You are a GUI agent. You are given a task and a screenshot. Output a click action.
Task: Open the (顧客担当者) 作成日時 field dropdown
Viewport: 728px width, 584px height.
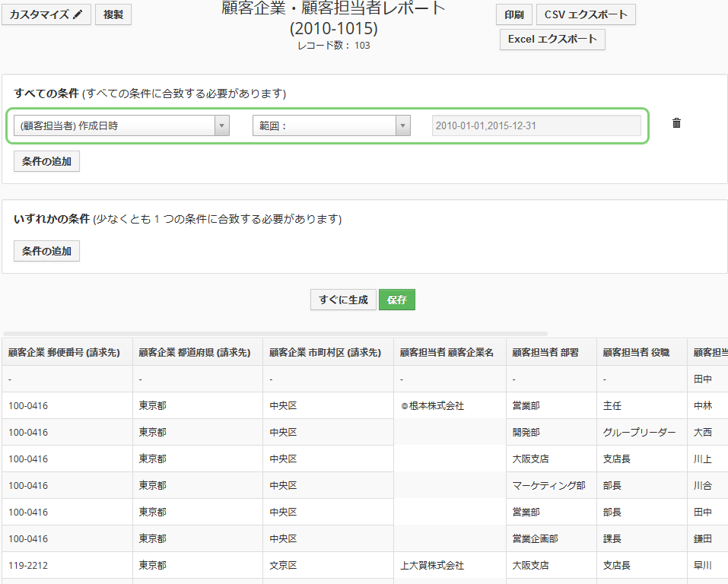[122, 125]
